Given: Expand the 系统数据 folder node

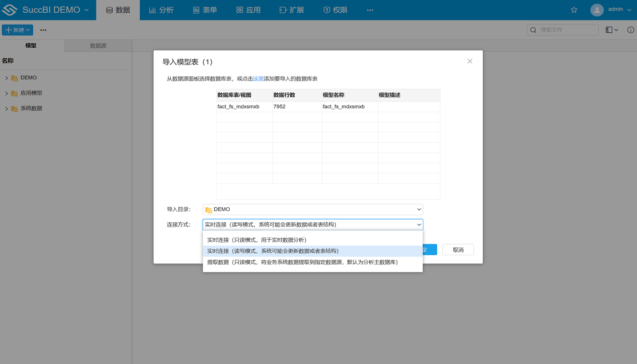Looking at the screenshot, I should tap(6, 109).
